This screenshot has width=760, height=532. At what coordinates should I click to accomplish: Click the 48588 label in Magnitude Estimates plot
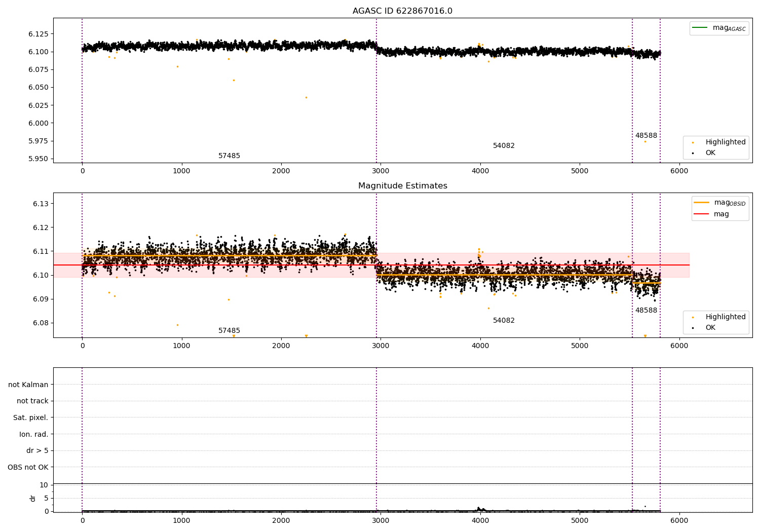click(646, 311)
